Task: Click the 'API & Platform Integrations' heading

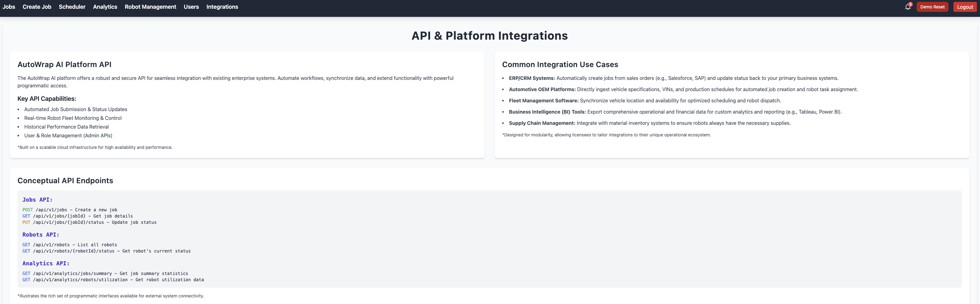Action: tap(490, 35)
